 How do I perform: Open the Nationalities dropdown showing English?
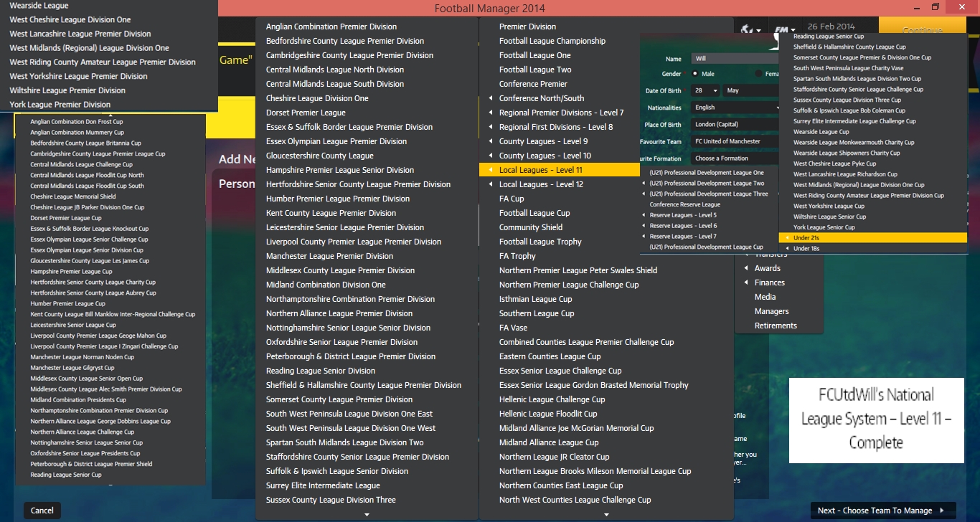pos(735,108)
